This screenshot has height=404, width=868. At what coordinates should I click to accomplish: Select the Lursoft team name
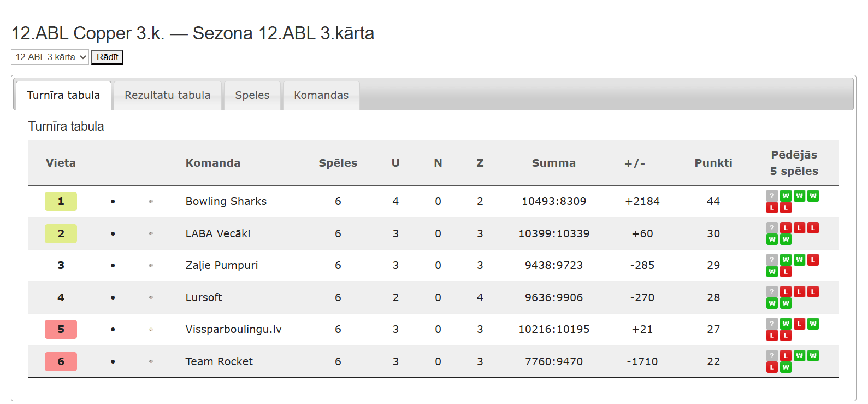pyautogui.click(x=204, y=297)
